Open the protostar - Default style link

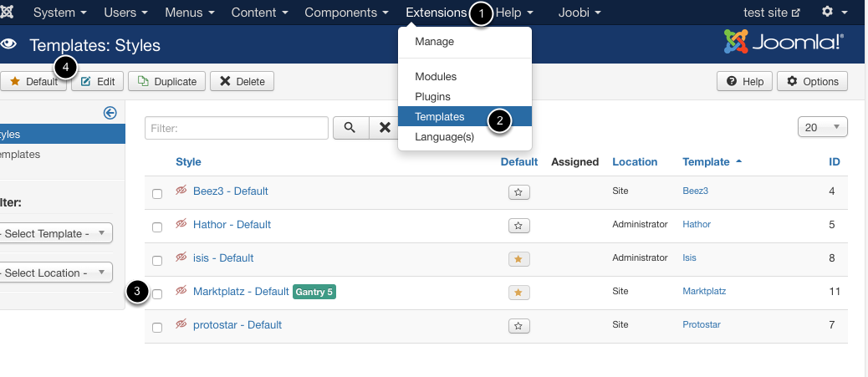[x=237, y=325]
